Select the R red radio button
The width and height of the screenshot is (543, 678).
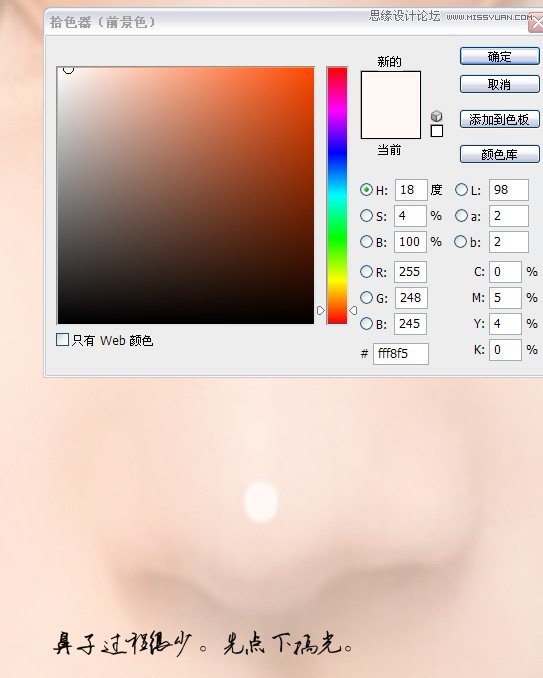coord(366,272)
